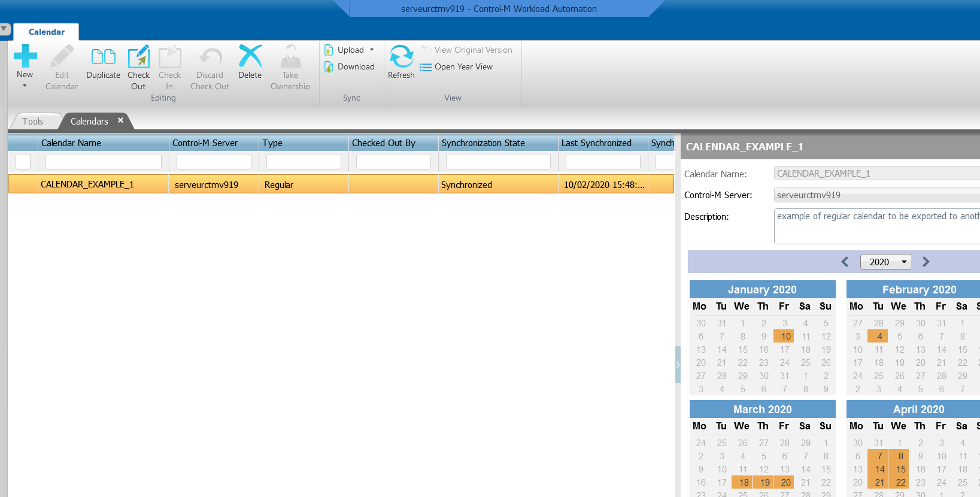Go to the next year arrow
Image resolution: width=980 pixels, height=497 pixels.
point(926,262)
